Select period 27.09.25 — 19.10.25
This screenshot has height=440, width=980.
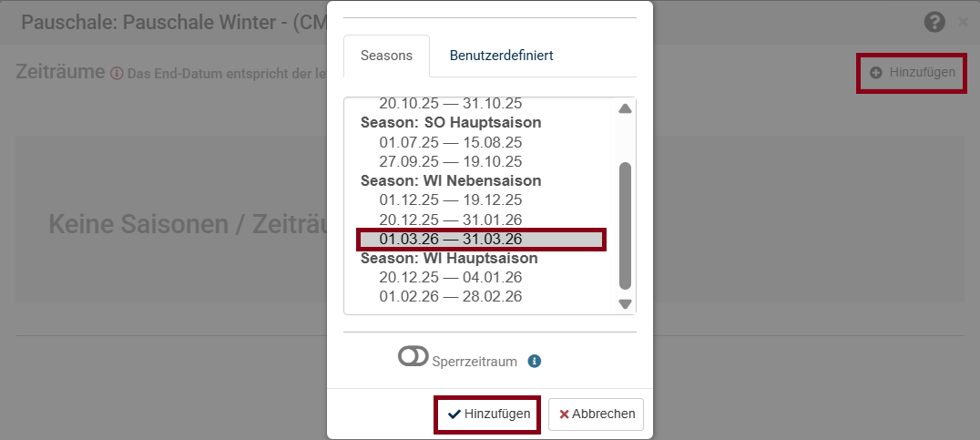tap(480, 162)
